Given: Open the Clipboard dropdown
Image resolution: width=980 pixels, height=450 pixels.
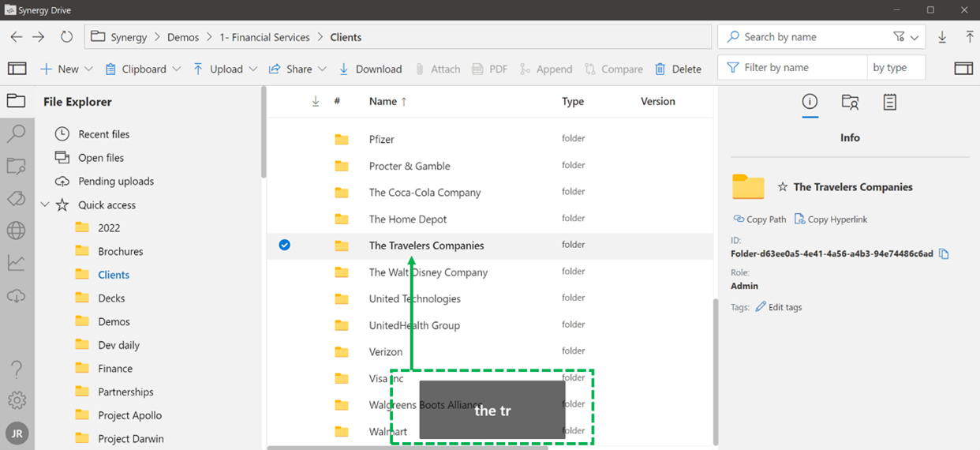Looking at the screenshot, I should click(143, 69).
